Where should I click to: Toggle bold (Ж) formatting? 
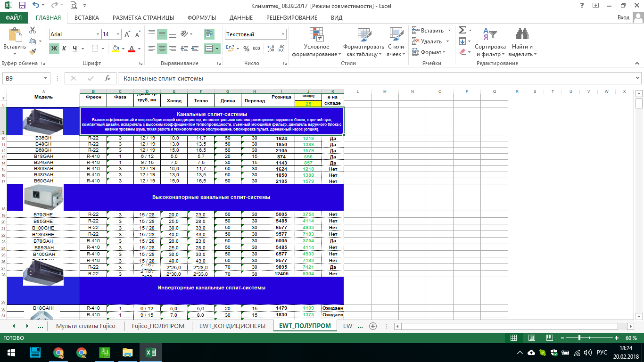pos(54,49)
